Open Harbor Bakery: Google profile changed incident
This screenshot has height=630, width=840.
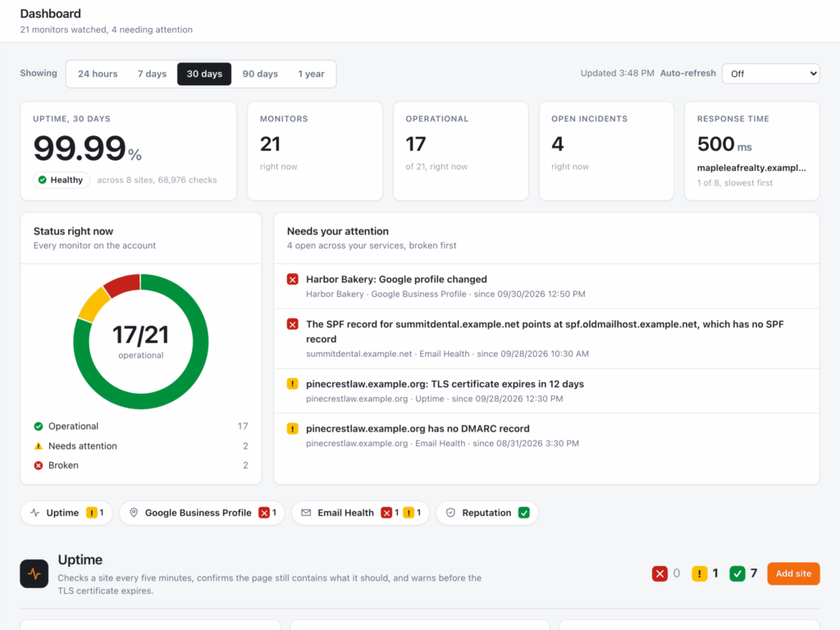(546, 286)
